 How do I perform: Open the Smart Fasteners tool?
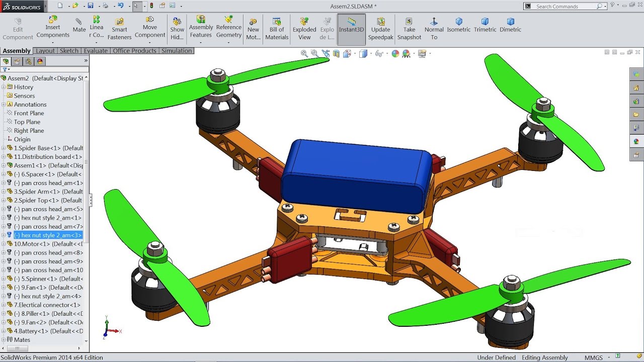click(x=119, y=29)
